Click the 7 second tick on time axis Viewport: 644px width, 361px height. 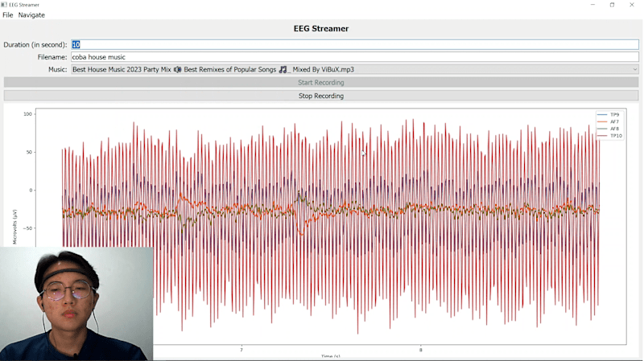click(x=242, y=350)
